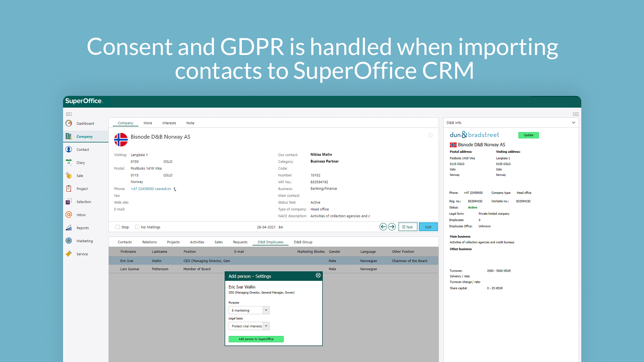The image size is (644, 362).
Task: Sort by E-mail column header
Action: tap(239, 252)
